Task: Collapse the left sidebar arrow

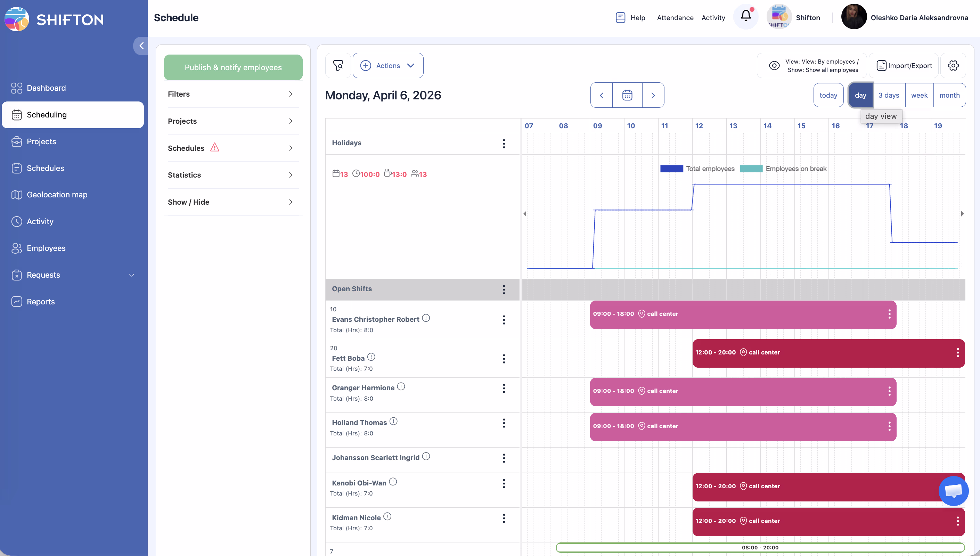Action: click(x=141, y=46)
